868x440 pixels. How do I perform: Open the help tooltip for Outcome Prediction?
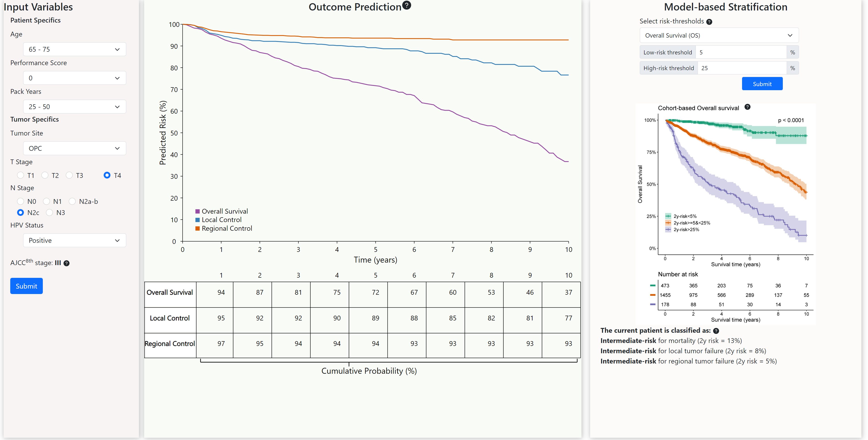coord(407,5)
